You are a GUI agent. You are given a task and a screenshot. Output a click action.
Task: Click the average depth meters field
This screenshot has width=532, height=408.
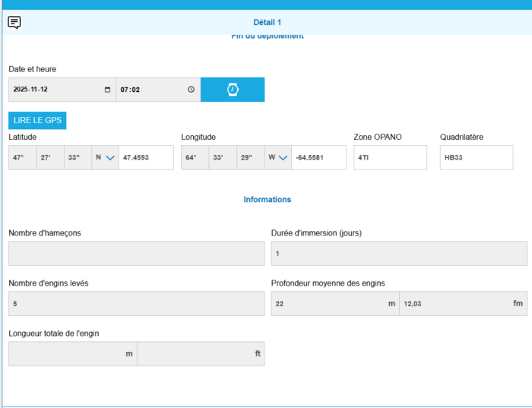click(x=334, y=304)
